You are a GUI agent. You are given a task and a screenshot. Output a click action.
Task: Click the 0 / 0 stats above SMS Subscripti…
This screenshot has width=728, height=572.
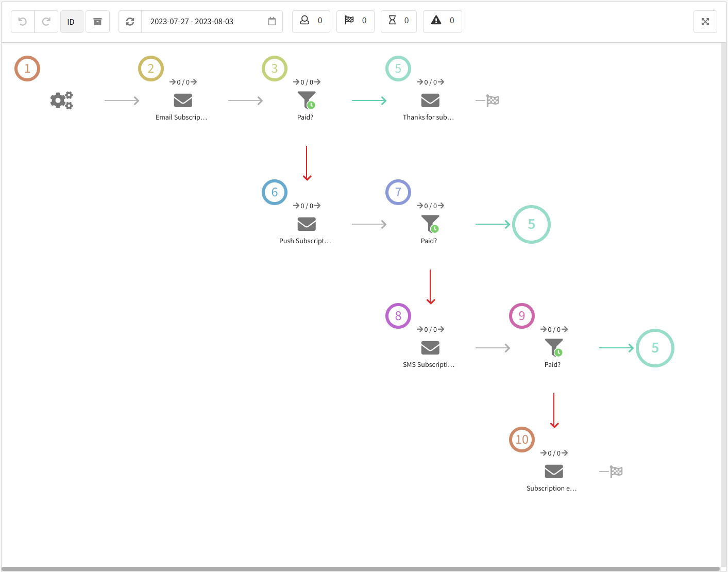point(431,329)
